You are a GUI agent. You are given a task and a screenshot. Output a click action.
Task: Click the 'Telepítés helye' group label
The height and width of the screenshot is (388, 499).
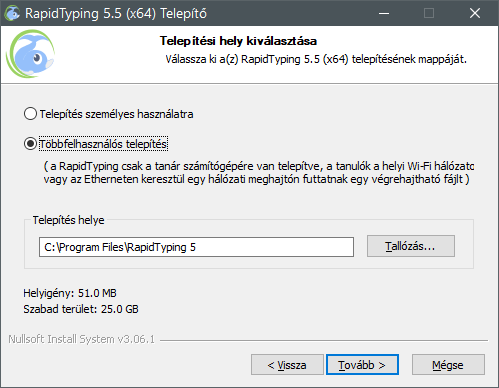pyautogui.click(x=68, y=220)
